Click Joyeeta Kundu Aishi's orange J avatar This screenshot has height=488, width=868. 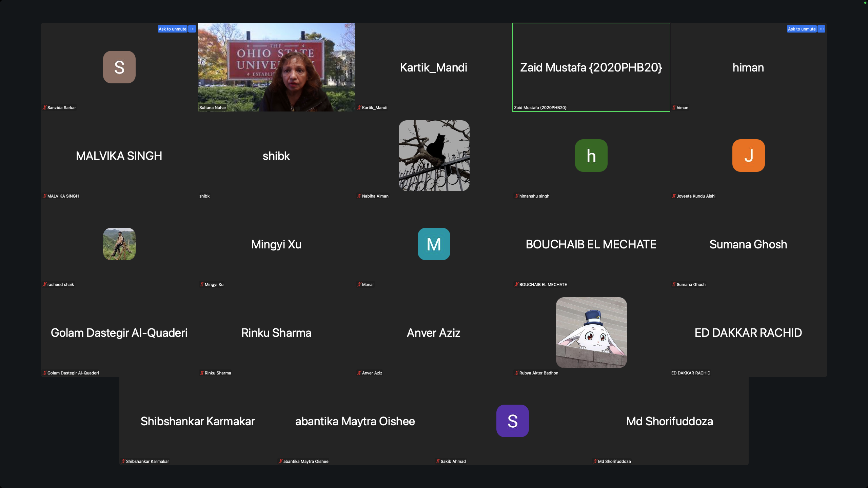tap(748, 156)
